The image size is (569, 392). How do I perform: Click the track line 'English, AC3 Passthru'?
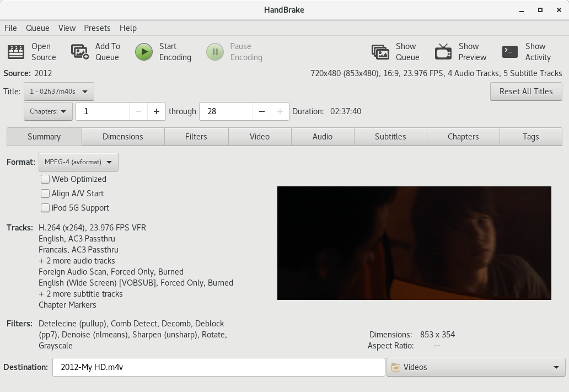coord(77,239)
